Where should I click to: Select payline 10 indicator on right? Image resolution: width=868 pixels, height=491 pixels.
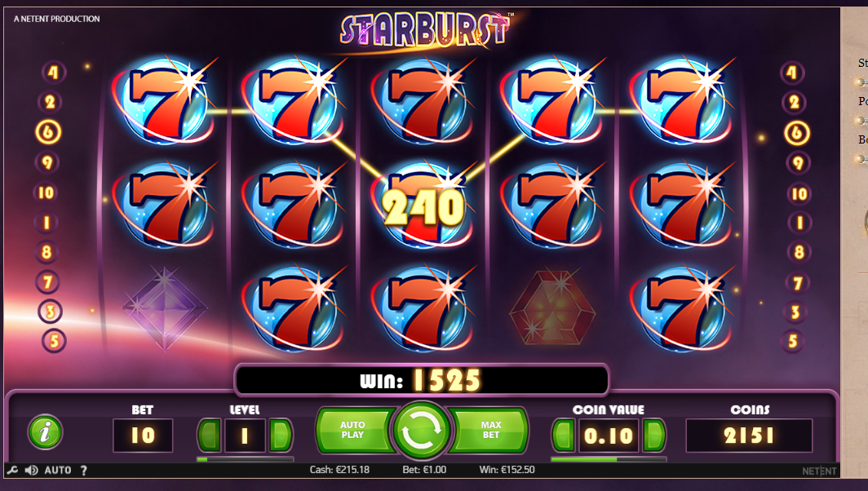799,194
